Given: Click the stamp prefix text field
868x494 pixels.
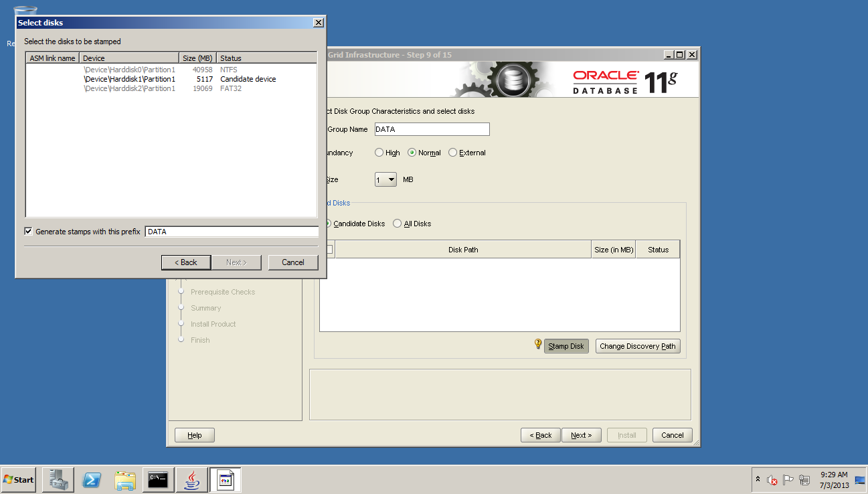Looking at the screenshot, I should (x=231, y=232).
